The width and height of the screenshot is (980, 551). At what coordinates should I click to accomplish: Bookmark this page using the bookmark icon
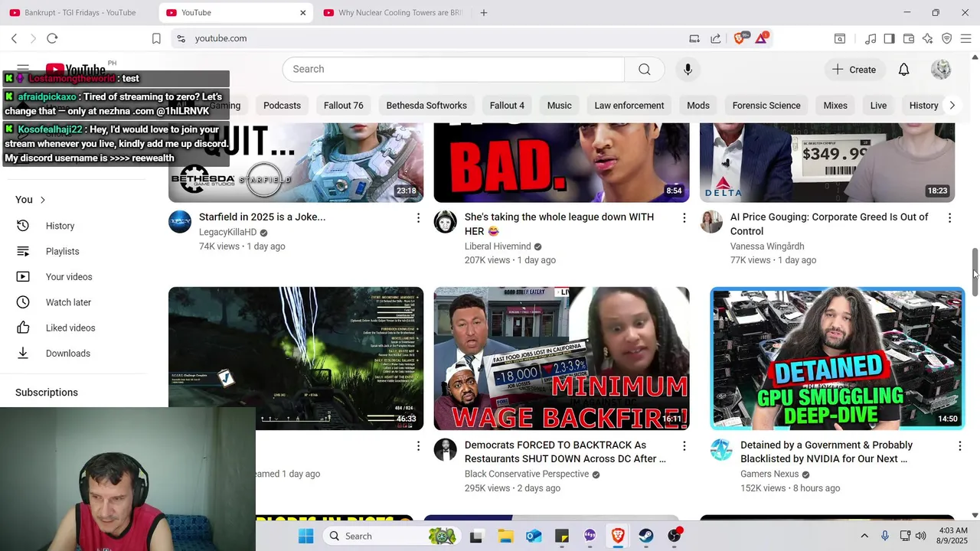[x=156, y=38]
